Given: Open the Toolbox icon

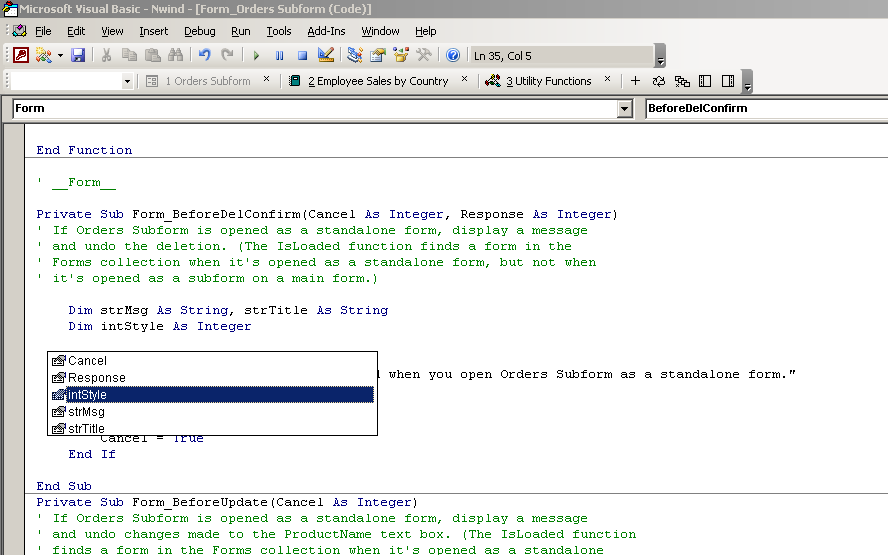Looking at the screenshot, I should 424,55.
